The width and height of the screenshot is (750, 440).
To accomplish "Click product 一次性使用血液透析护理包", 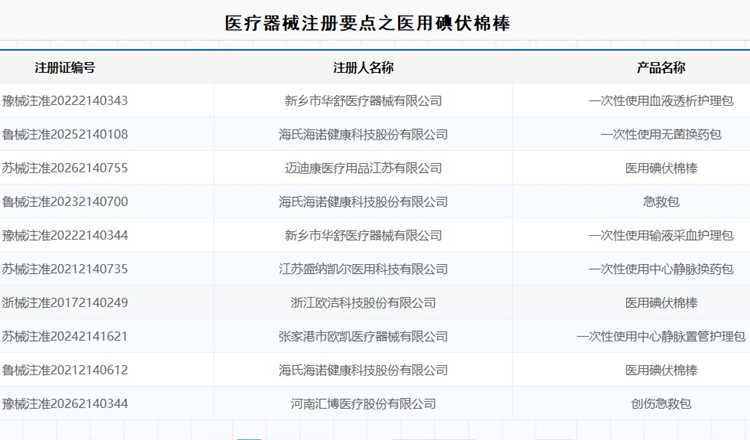I will pyautogui.click(x=661, y=101).
